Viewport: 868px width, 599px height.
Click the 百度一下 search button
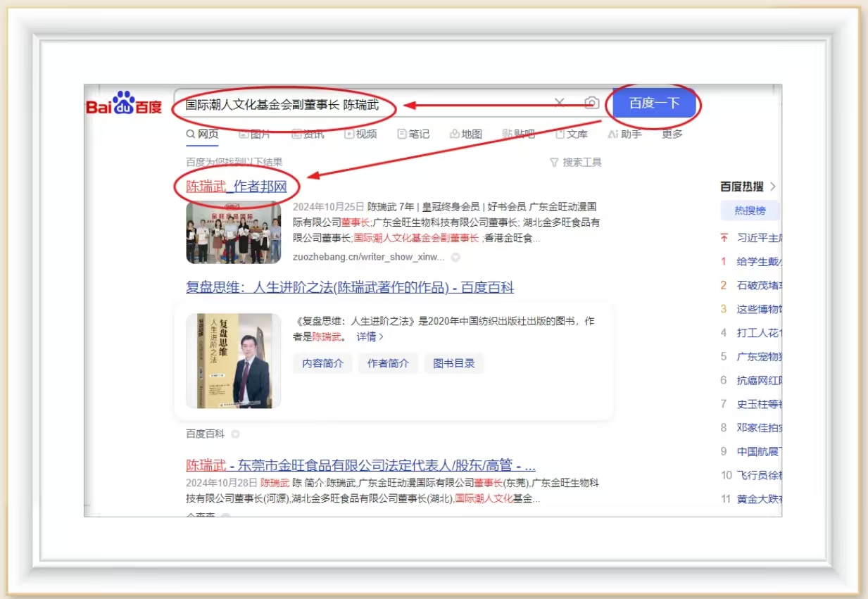654,103
